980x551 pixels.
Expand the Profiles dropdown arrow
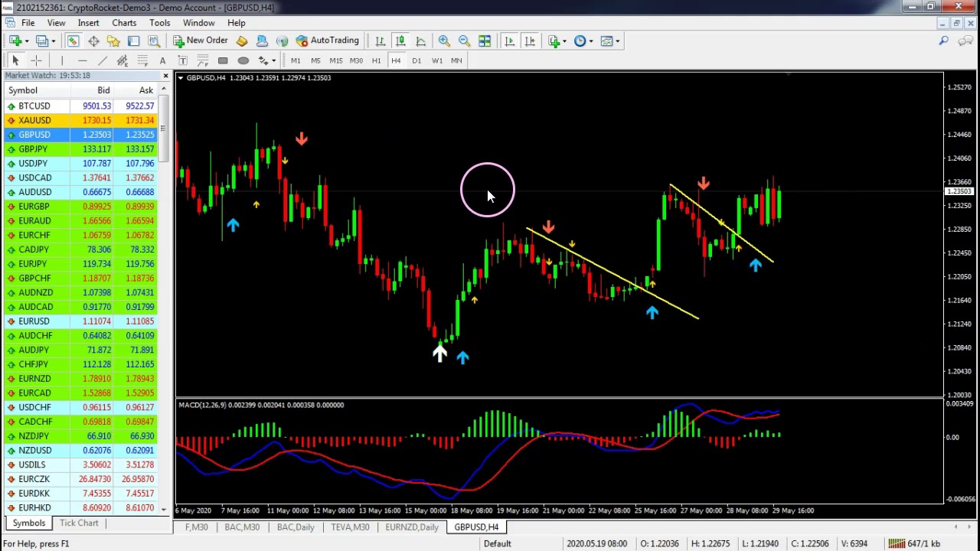coord(52,41)
